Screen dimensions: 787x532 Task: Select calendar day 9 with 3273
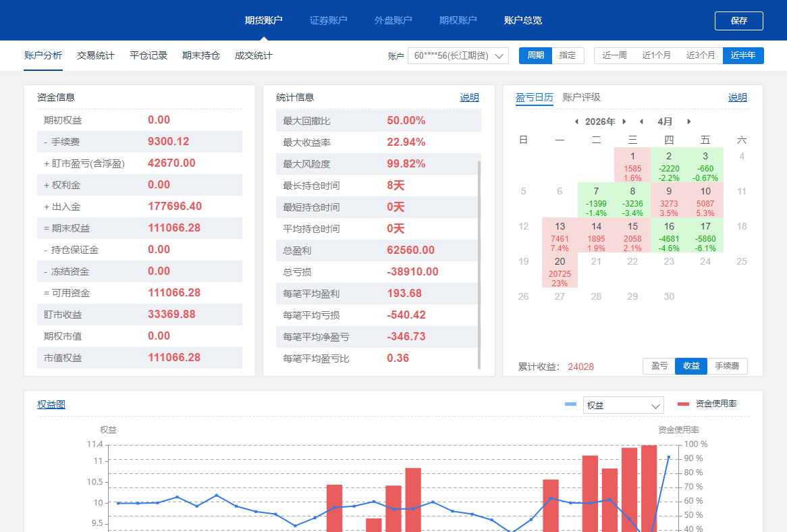[x=669, y=201]
